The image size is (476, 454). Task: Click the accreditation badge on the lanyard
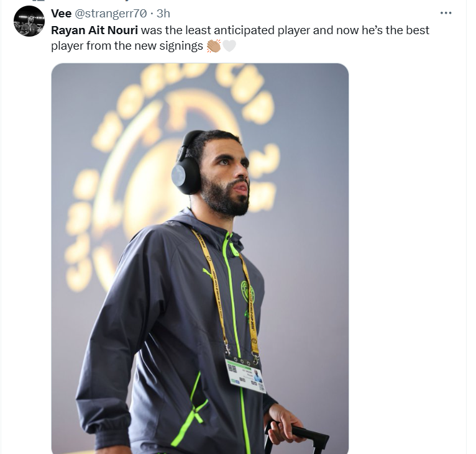coord(245,375)
